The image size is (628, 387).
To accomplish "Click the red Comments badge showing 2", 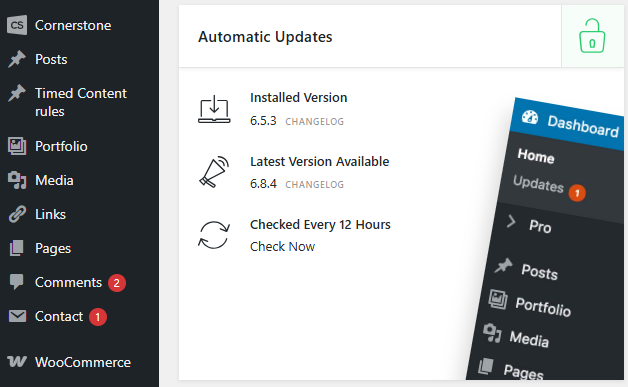I will click(117, 283).
